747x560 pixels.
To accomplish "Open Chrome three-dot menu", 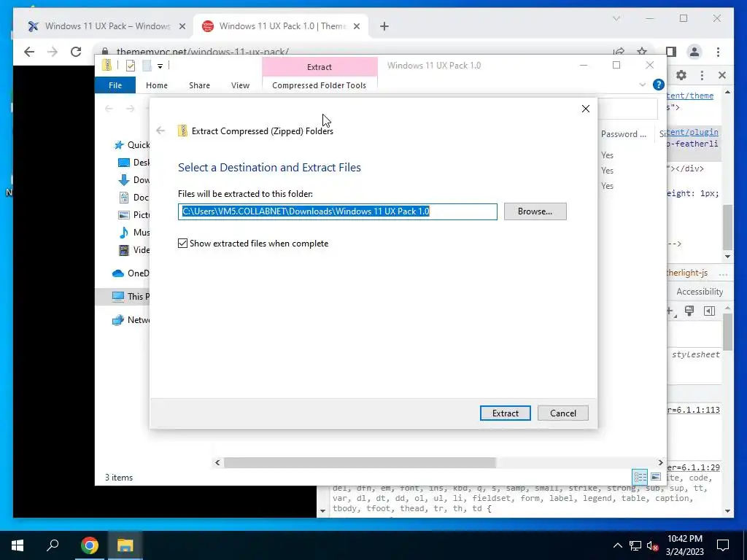I will click(x=718, y=52).
